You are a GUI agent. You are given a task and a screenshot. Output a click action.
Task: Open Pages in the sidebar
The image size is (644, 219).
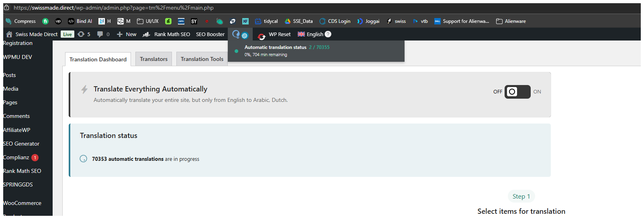[10, 102]
